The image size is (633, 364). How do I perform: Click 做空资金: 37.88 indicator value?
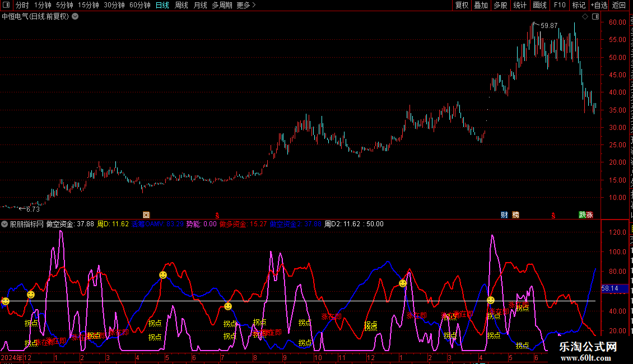(70, 224)
